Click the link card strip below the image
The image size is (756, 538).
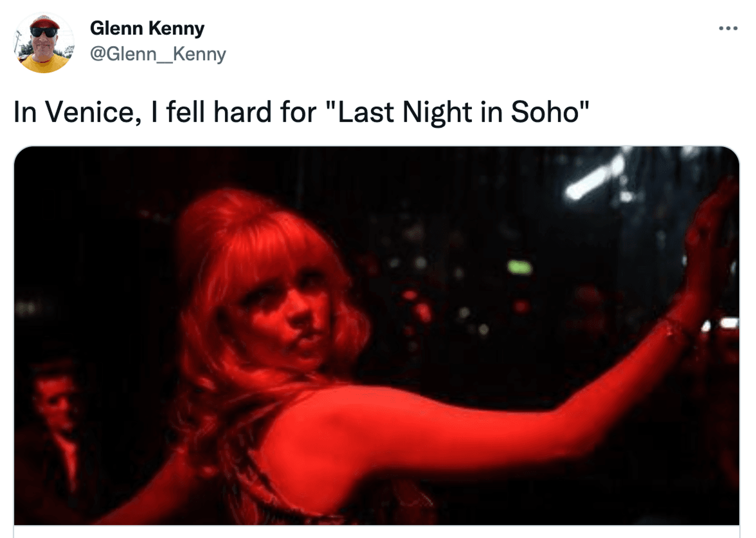tap(377, 532)
